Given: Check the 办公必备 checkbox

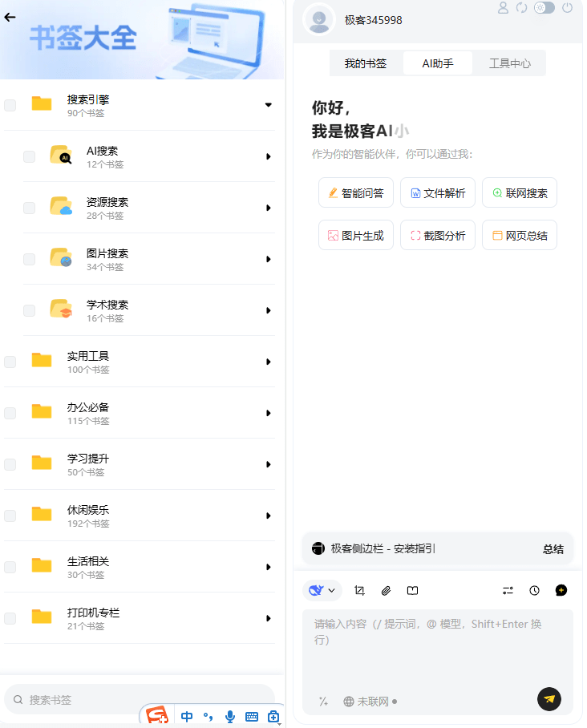Looking at the screenshot, I should pos(10,413).
